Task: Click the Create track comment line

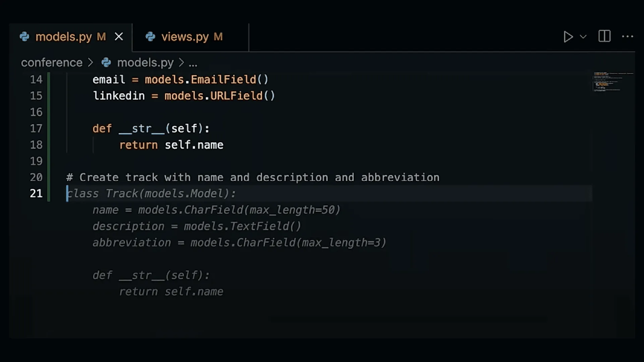Action: point(253,177)
